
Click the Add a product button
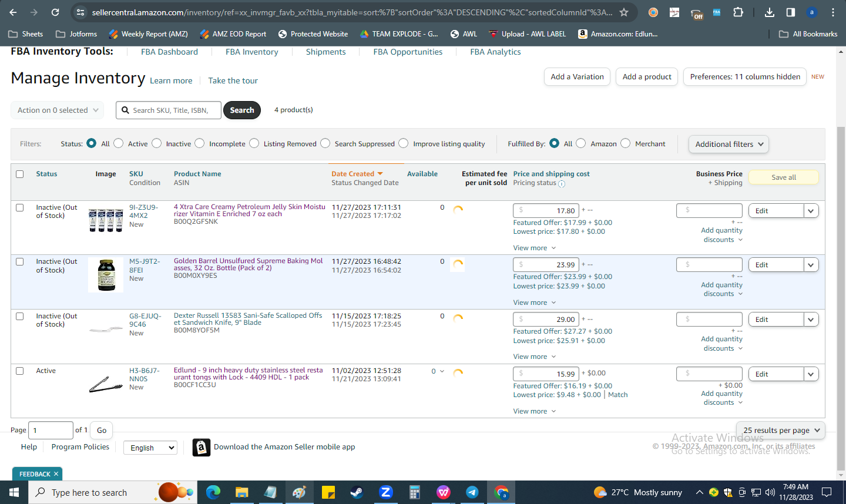point(647,77)
